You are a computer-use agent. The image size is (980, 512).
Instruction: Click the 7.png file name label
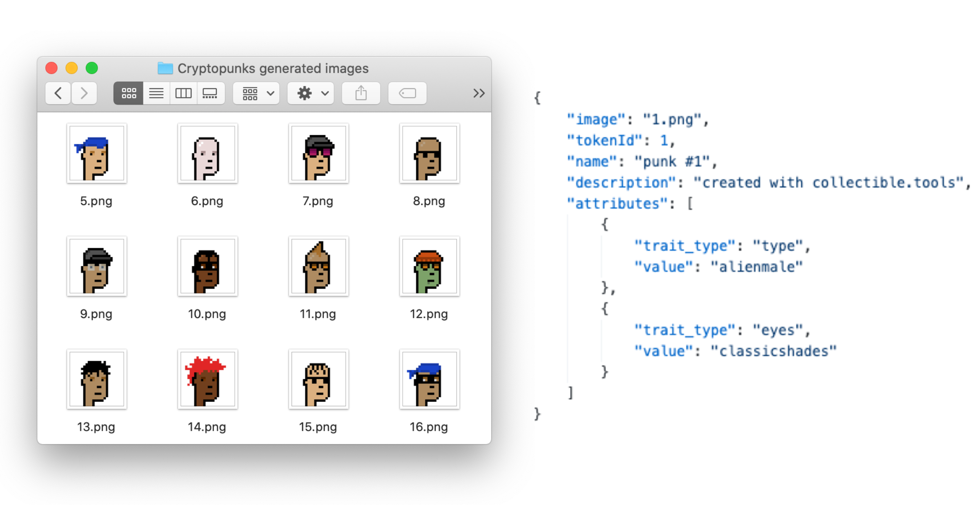pos(318,201)
